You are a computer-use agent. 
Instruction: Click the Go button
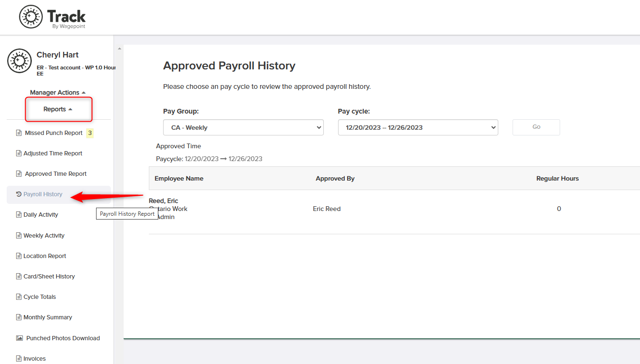pyautogui.click(x=536, y=127)
